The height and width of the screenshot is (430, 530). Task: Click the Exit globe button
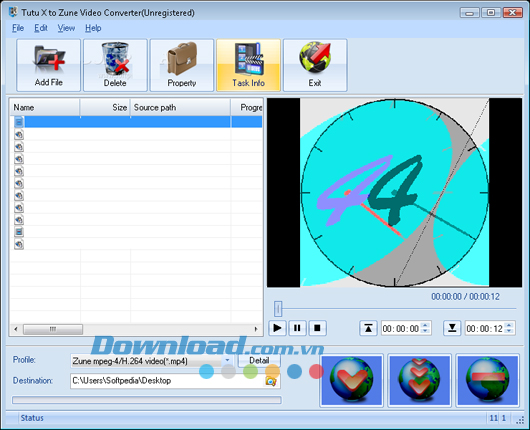[315, 65]
